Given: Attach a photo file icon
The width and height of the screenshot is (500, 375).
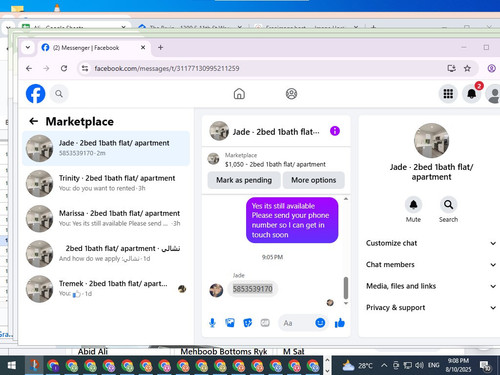Looking at the screenshot, I should pos(230,323).
